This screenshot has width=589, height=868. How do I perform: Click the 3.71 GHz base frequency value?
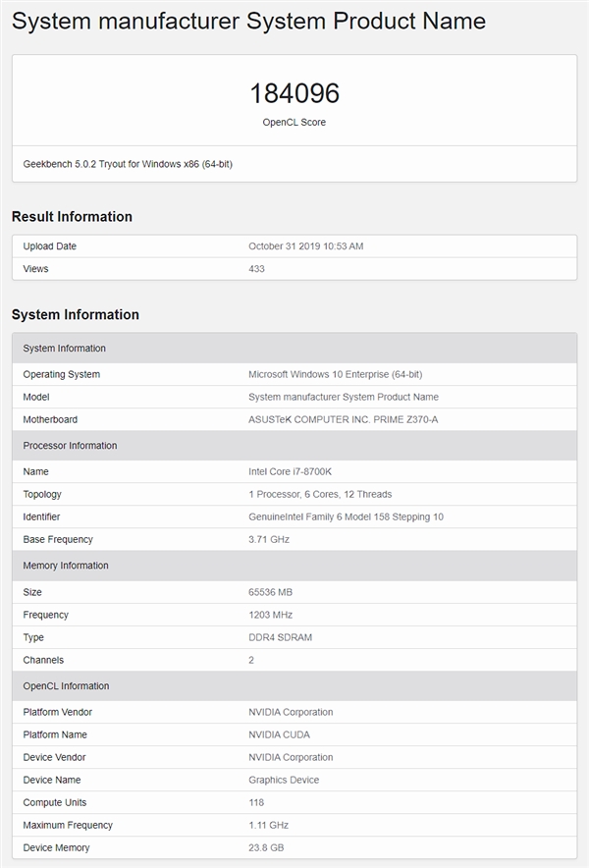[x=268, y=539]
